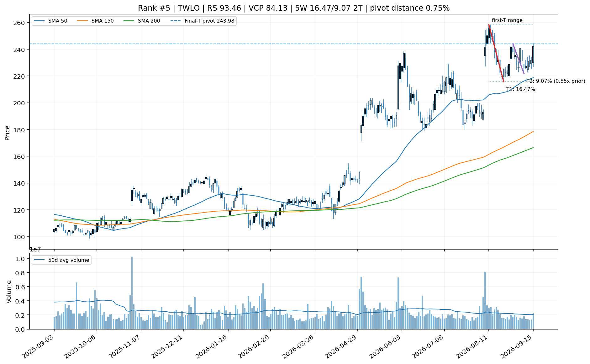Click the 0.4 volume axis tick

21,301
